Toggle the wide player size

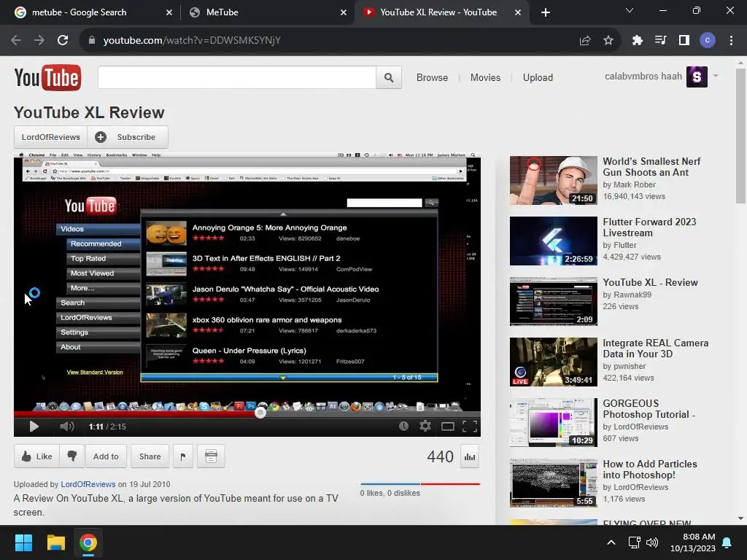click(448, 427)
